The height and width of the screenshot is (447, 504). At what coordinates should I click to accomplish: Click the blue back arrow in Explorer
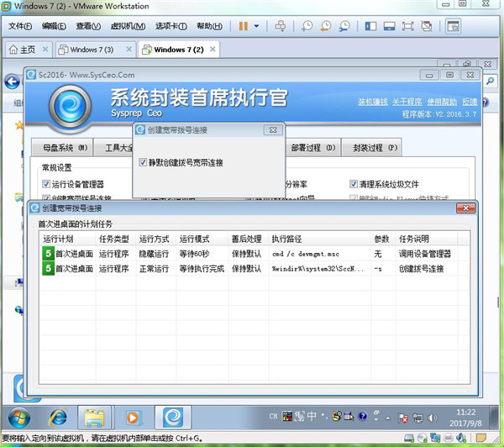(x=13, y=82)
